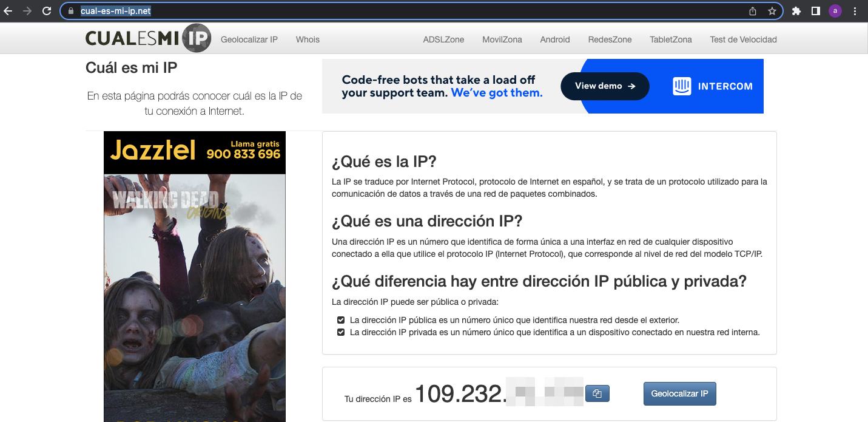
Task: Open the RedesZone link
Action: tap(610, 39)
